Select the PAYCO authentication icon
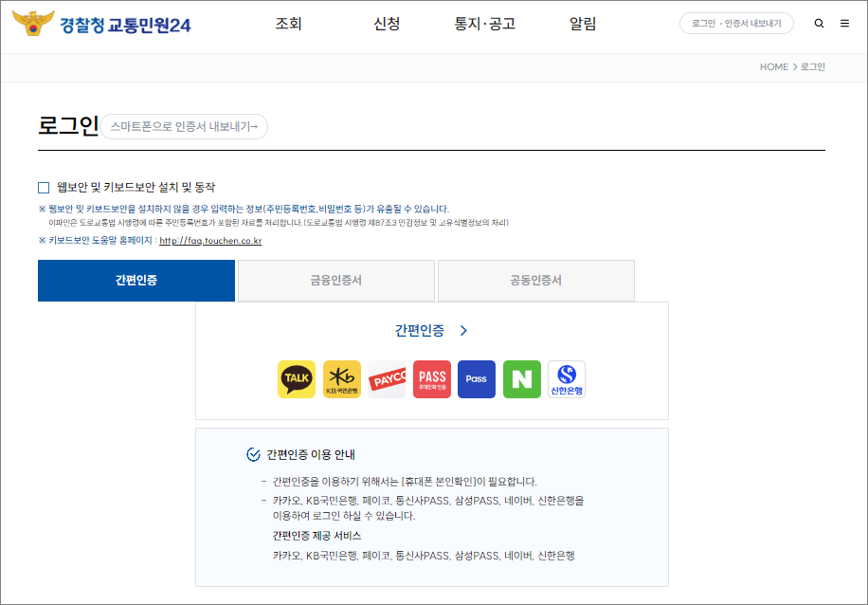This screenshot has width=868, height=605. click(x=387, y=378)
